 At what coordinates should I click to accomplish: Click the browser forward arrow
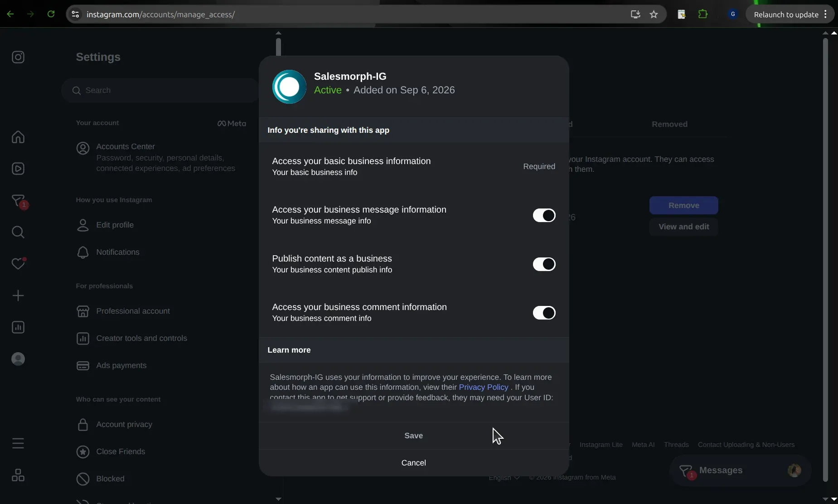(30, 14)
